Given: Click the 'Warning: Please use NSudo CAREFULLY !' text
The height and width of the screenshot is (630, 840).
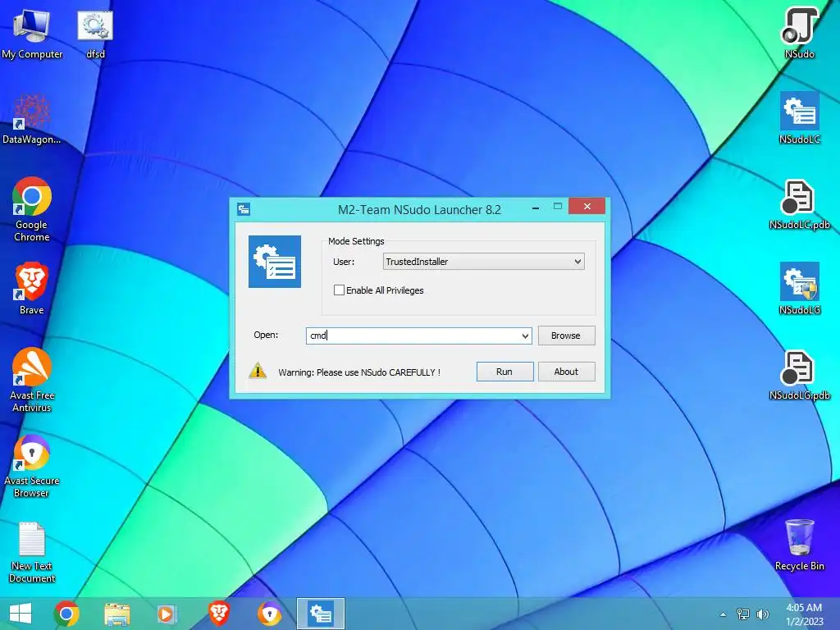Looking at the screenshot, I should tap(359, 372).
